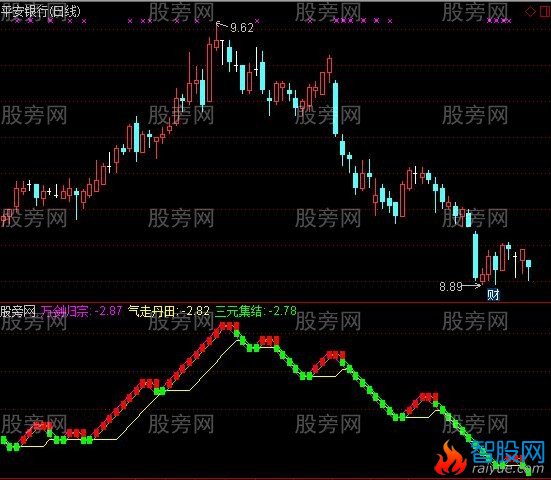Click the red diamond icon at top right
Screen dimensions: 551x480
click(530, 12)
